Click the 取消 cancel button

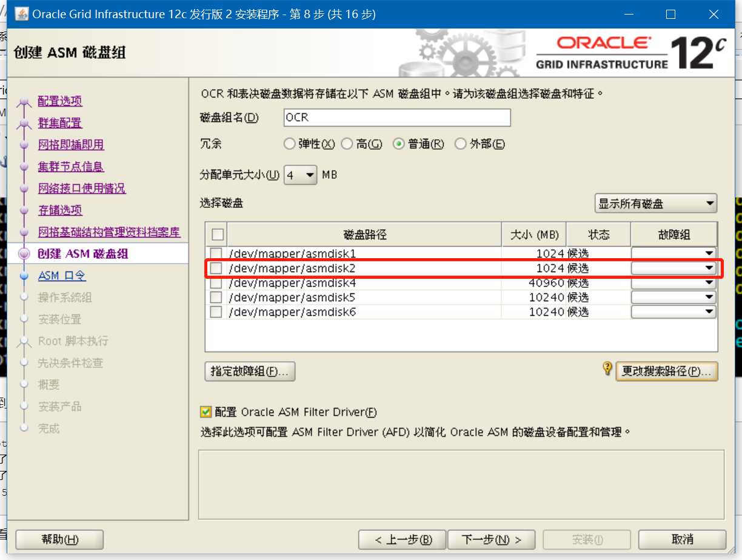(x=682, y=539)
